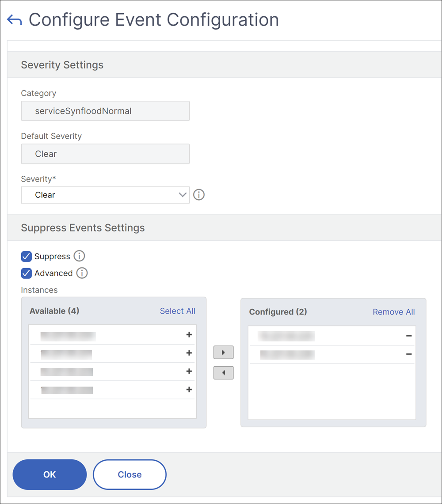Screen dimensions: 442x504
Task: Add the third Available instance with plus
Action: pos(189,371)
